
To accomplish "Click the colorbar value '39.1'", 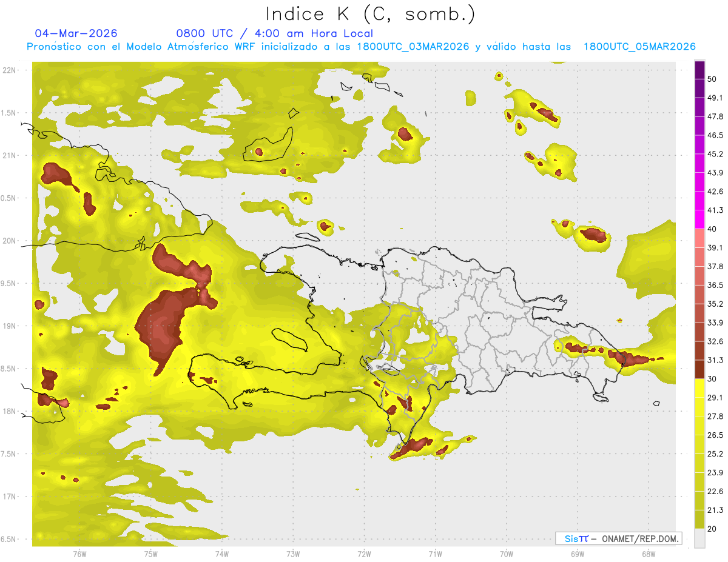I will [x=715, y=248].
